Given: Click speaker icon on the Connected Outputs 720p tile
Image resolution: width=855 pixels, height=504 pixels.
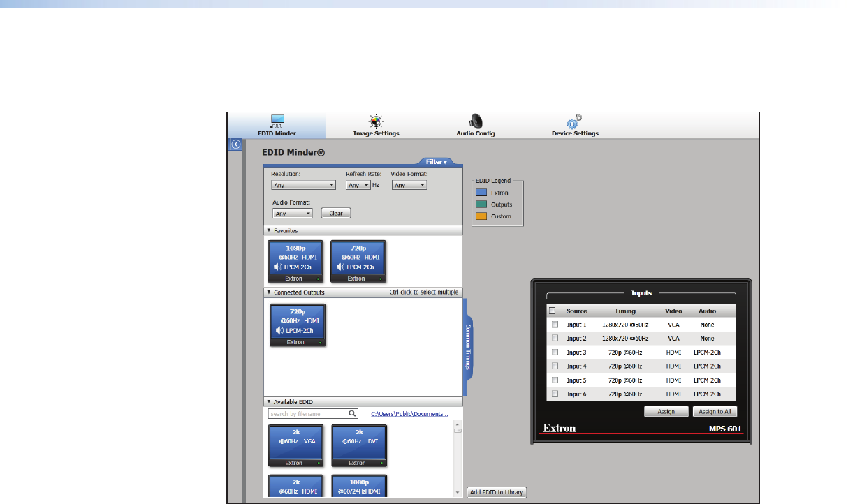Looking at the screenshot, I should point(280,330).
